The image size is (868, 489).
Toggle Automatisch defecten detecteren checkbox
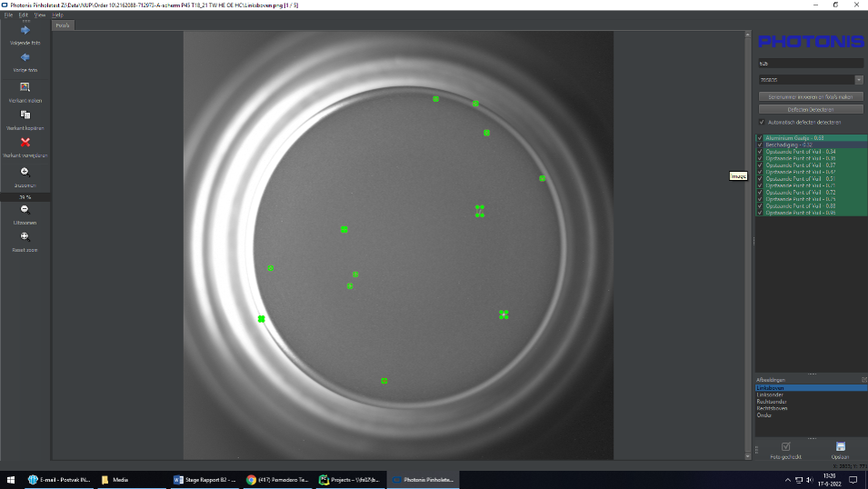click(x=761, y=122)
